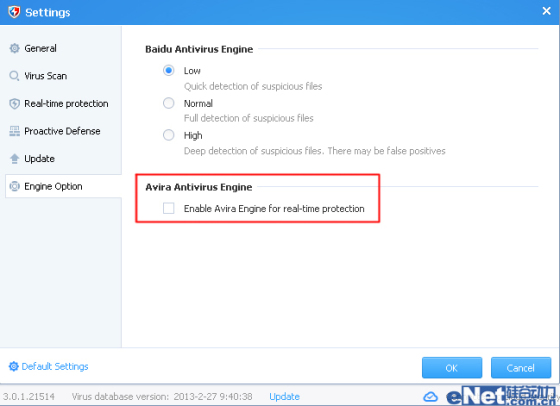
Task: Confirm settings with the OK button
Action: pos(452,367)
